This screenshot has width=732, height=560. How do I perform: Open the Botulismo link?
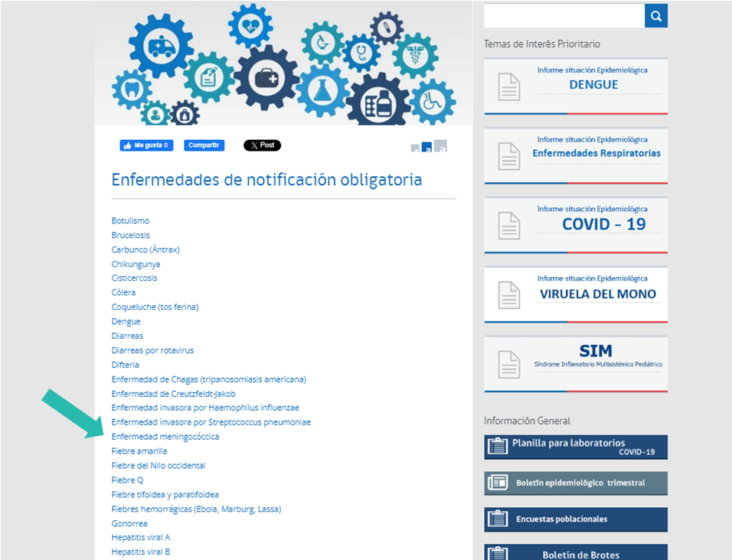click(131, 220)
